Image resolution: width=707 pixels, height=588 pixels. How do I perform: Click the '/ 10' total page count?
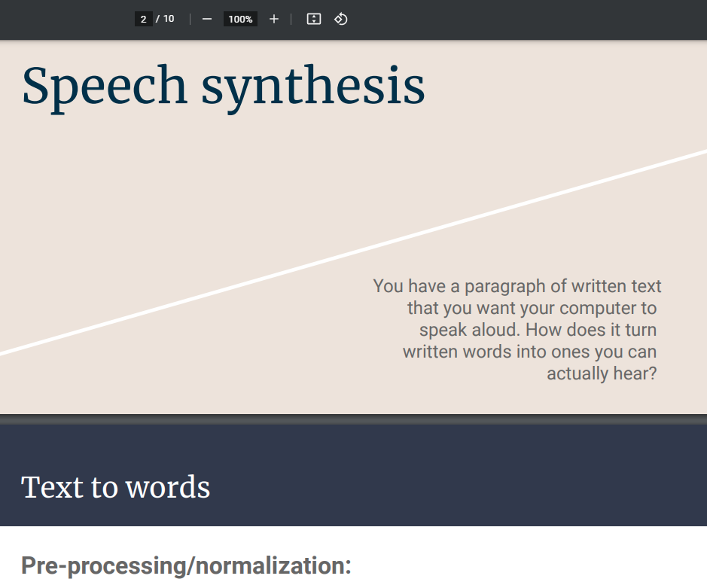tap(165, 19)
